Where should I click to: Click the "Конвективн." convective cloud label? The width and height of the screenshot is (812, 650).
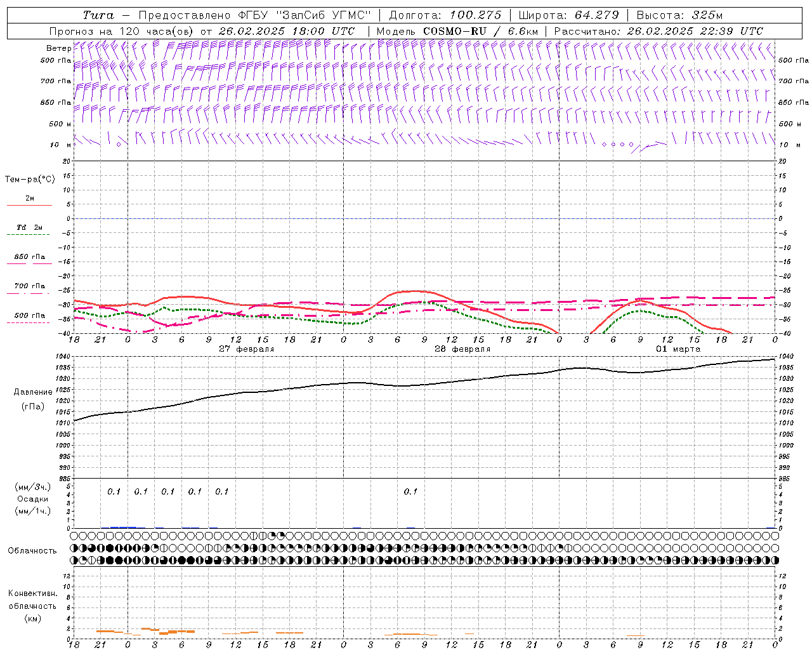32,594
